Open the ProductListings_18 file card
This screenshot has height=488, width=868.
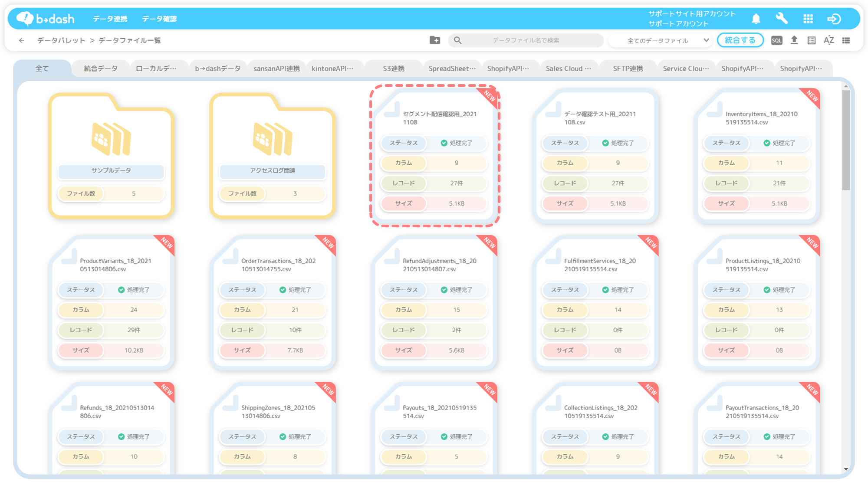[757, 303]
